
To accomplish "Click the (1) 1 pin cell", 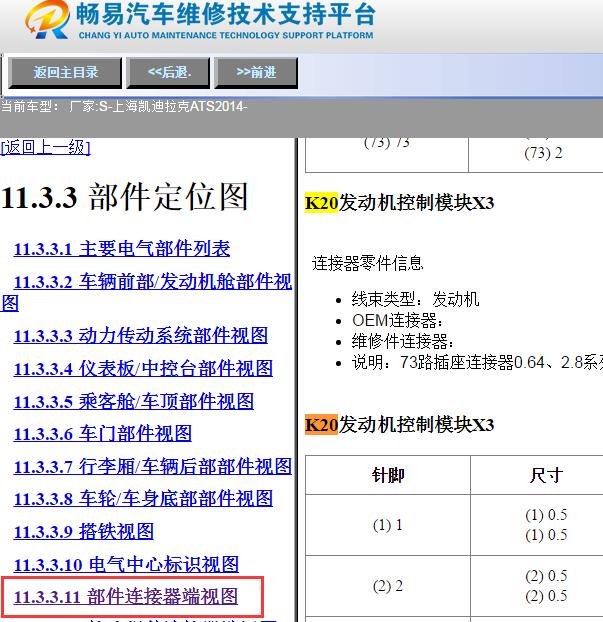I will (x=388, y=525).
